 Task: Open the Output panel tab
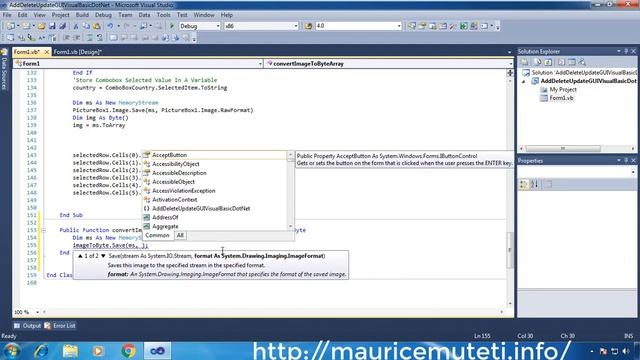click(27, 326)
